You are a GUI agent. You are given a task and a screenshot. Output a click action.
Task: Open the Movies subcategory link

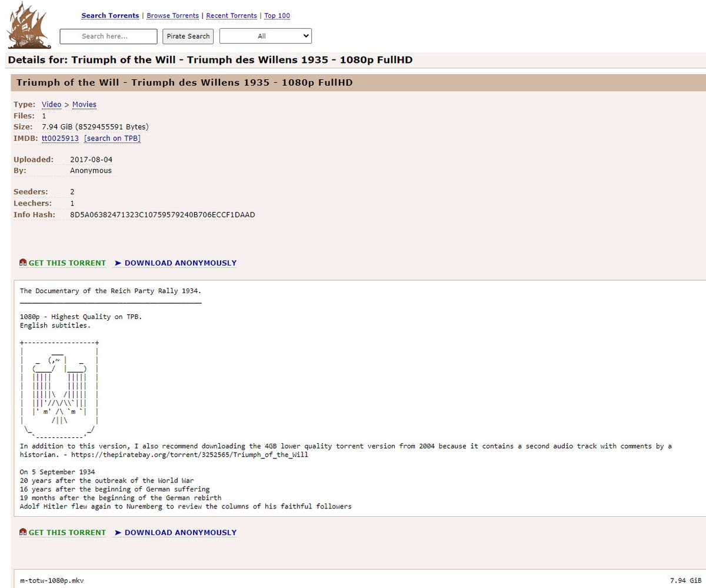tap(84, 104)
